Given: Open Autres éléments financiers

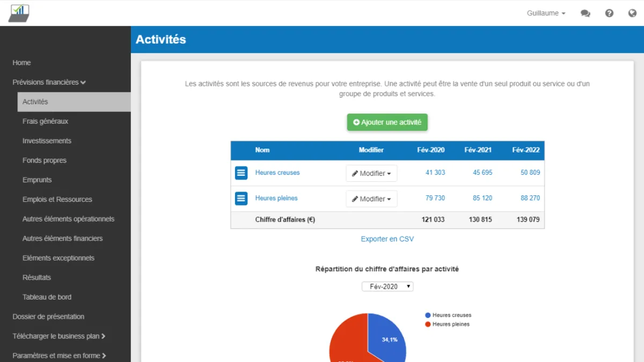Looking at the screenshot, I should point(62,238).
